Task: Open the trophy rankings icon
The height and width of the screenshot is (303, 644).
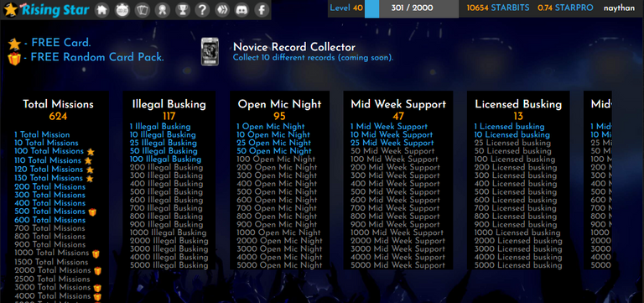Action: point(182,10)
